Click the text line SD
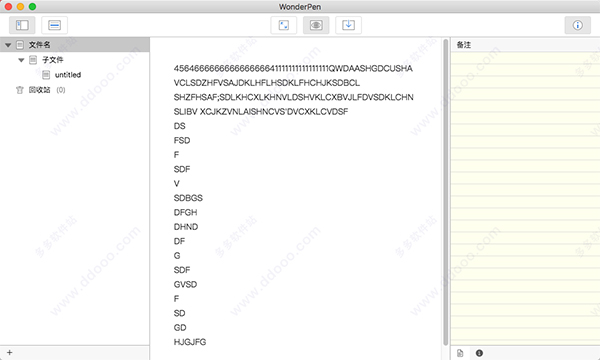 pyautogui.click(x=179, y=313)
